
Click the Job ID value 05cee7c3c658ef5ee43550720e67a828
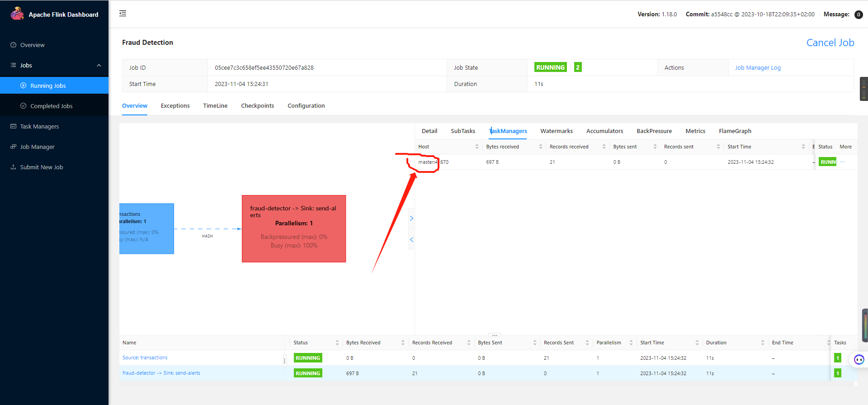[264, 67]
